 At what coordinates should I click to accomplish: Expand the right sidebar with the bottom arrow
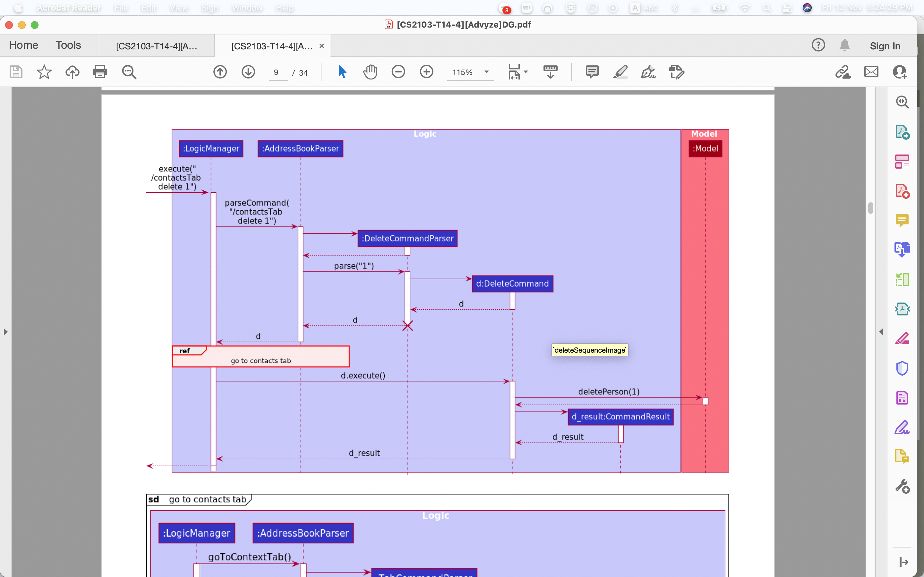tap(903, 562)
